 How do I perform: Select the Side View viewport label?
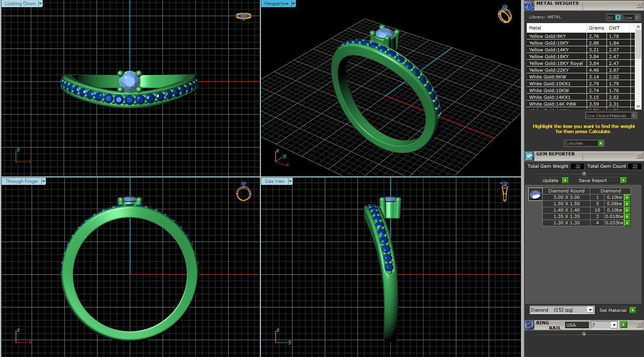point(275,181)
